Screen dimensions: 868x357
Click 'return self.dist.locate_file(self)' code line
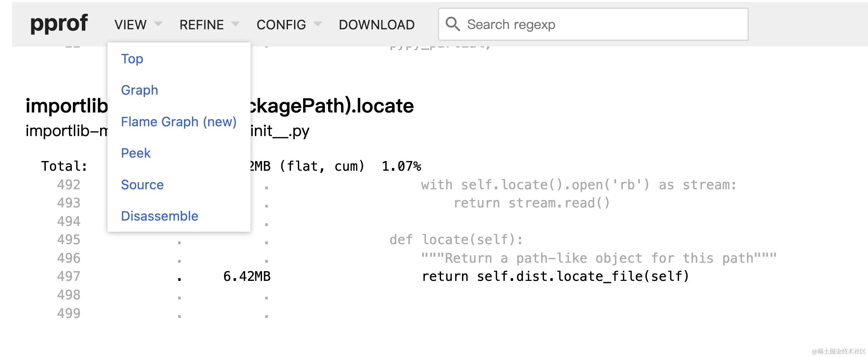[x=555, y=276]
